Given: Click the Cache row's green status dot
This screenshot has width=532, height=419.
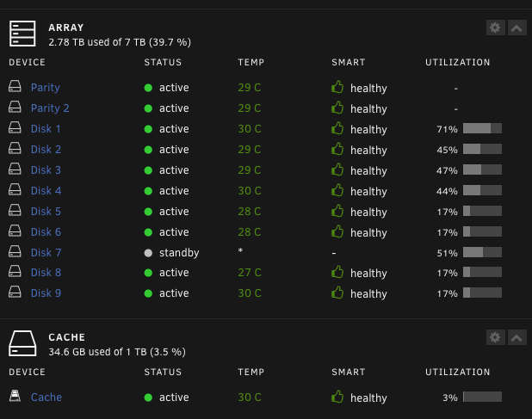Looking at the screenshot, I should (x=148, y=397).
